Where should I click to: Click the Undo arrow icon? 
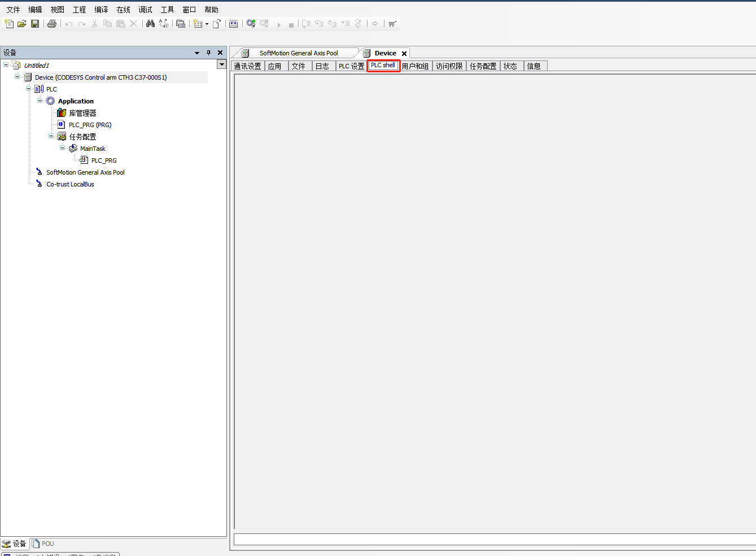click(69, 24)
